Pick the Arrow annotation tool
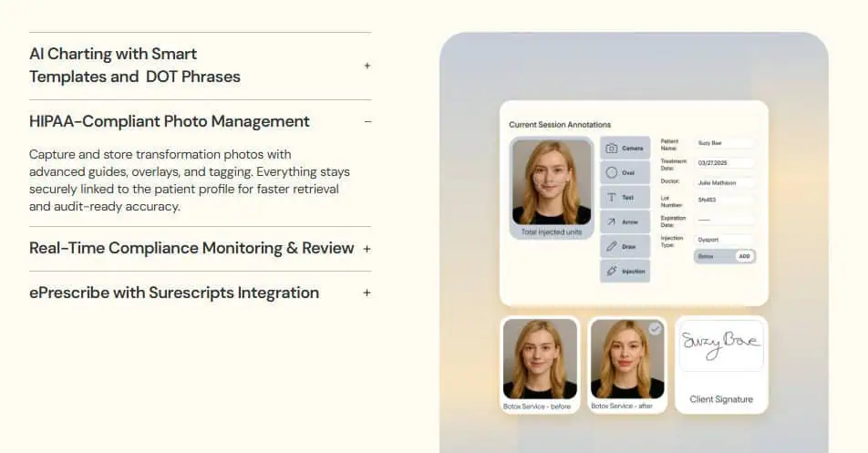 (625, 221)
